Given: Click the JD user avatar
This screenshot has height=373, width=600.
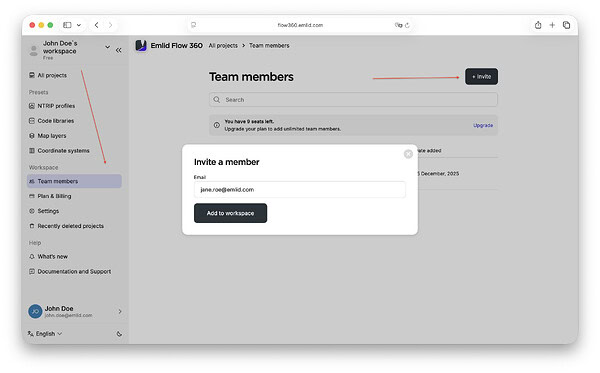Looking at the screenshot, I should 35,311.
